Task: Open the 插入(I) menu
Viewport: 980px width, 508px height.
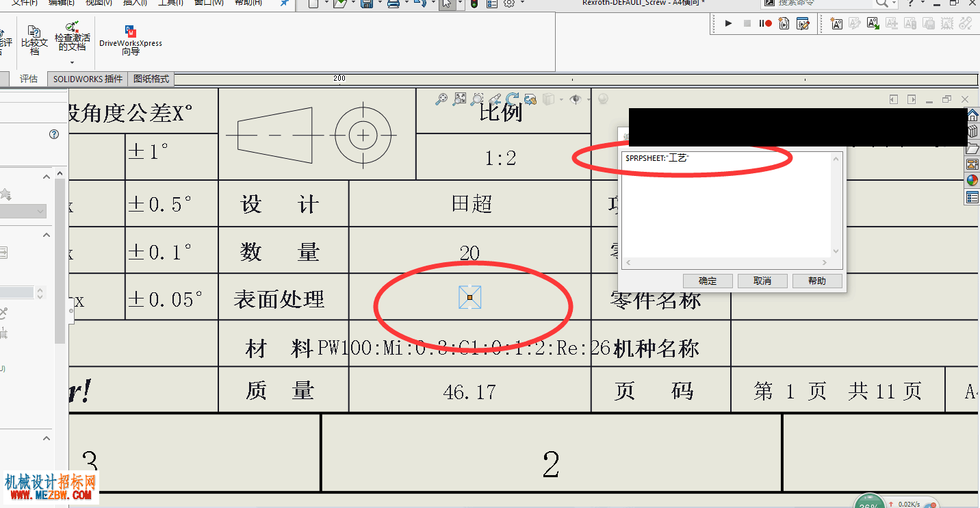Action: point(133,3)
